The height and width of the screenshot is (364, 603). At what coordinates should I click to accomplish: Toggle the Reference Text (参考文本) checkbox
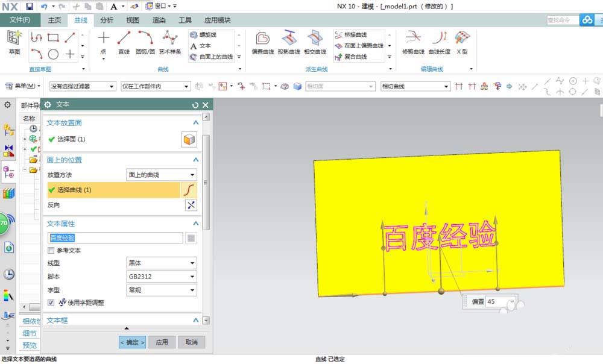pos(51,251)
